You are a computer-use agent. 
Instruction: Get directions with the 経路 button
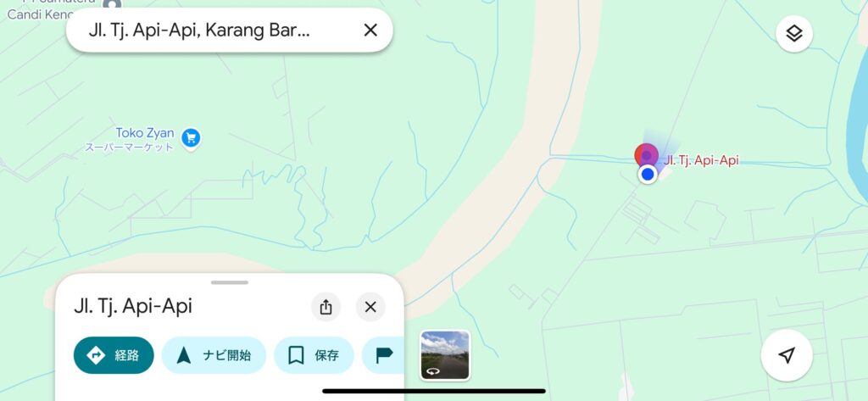(114, 355)
